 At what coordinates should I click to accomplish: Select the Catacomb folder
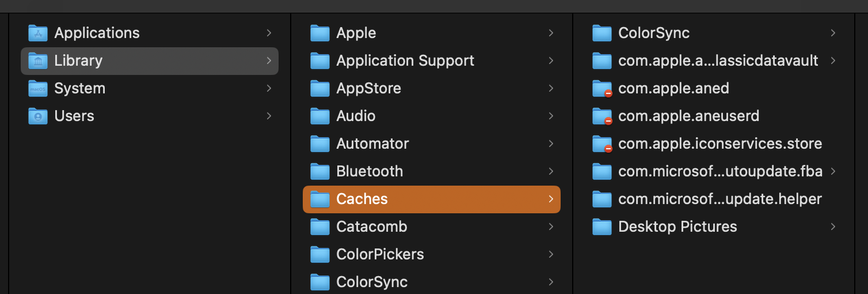pyautogui.click(x=371, y=227)
